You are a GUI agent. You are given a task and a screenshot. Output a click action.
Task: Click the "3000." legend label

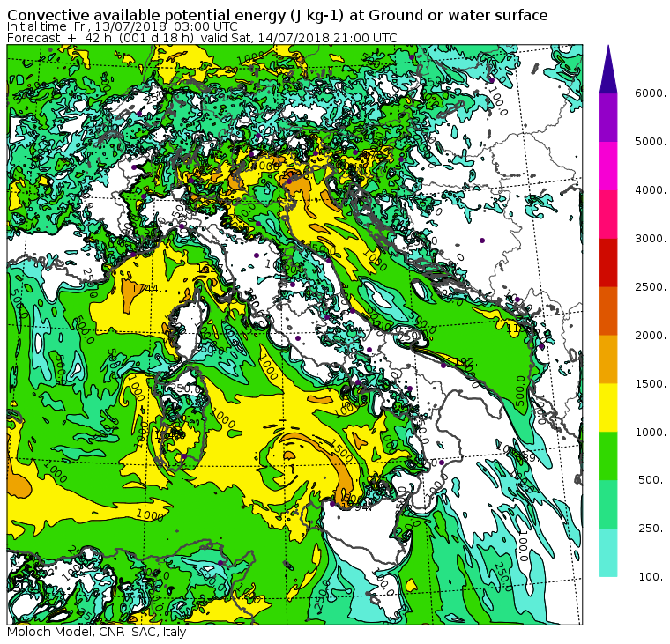(651, 238)
